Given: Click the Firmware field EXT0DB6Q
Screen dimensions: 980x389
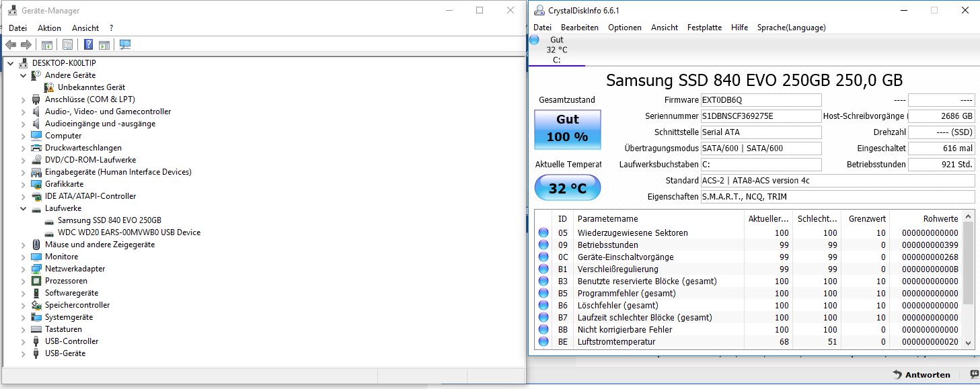Looking at the screenshot, I should tap(761, 100).
